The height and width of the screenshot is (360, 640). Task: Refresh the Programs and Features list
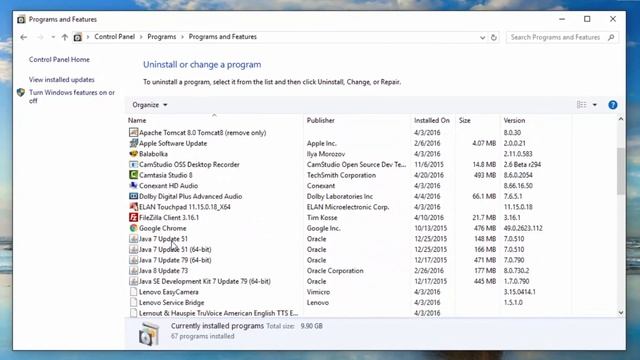pyautogui.click(x=494, y=37)
